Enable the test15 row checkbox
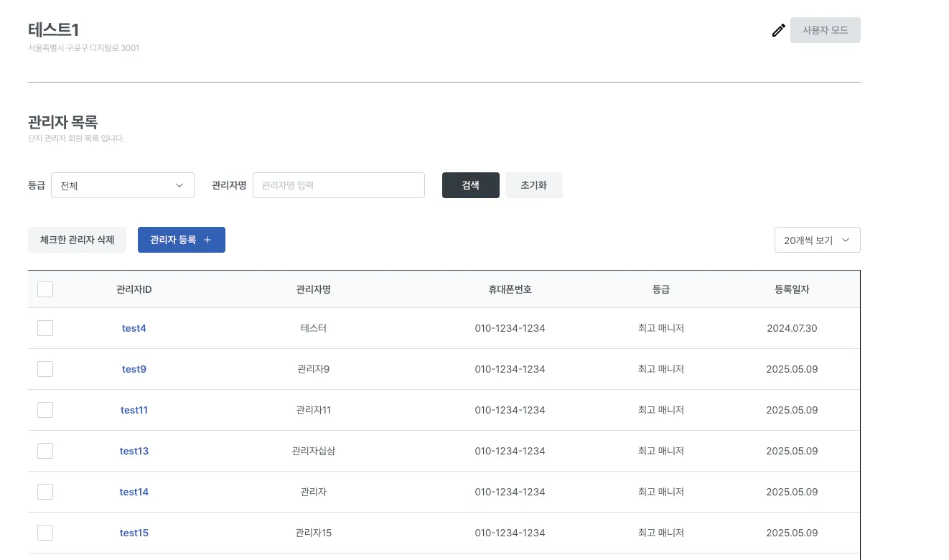Screen dimensions: 949x560 coord(45,533)
